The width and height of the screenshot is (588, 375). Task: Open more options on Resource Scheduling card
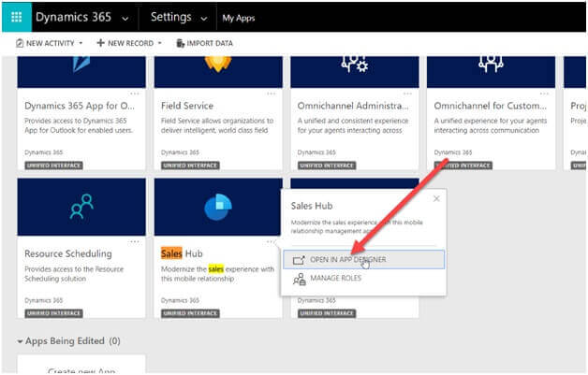[x=135, y=241]
